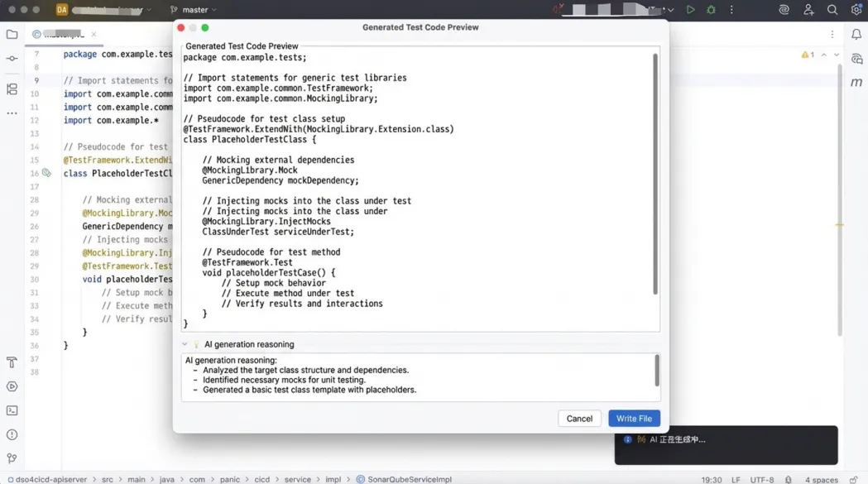Collapse the AI generation reasoning section
Viewport: 868px width, 484px height.
click(185, 345)
